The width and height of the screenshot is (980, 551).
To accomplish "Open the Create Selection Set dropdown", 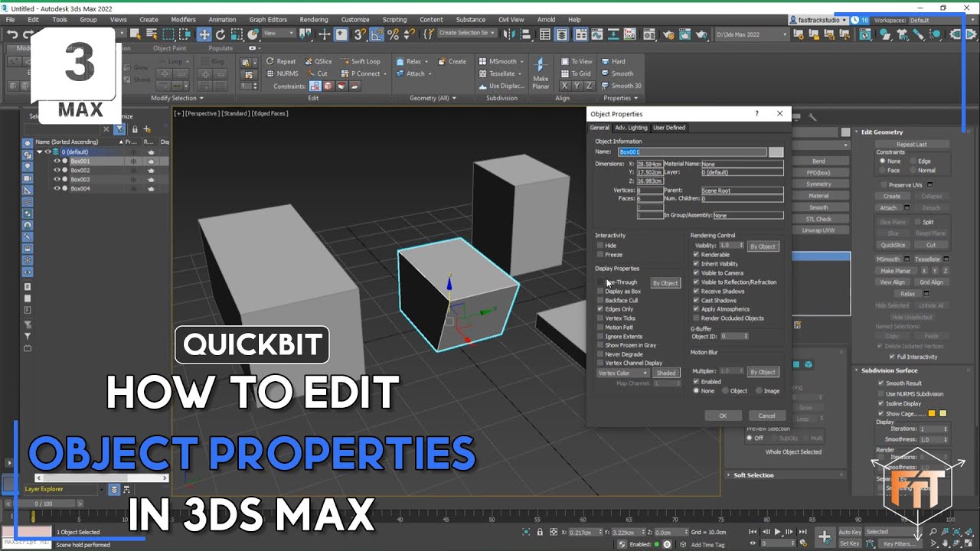I will [x=466, y=34].
